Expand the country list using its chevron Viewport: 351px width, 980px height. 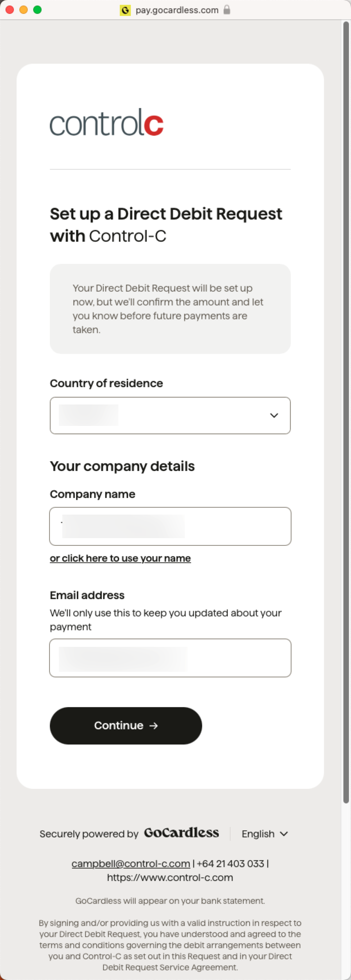pos(274,416)
